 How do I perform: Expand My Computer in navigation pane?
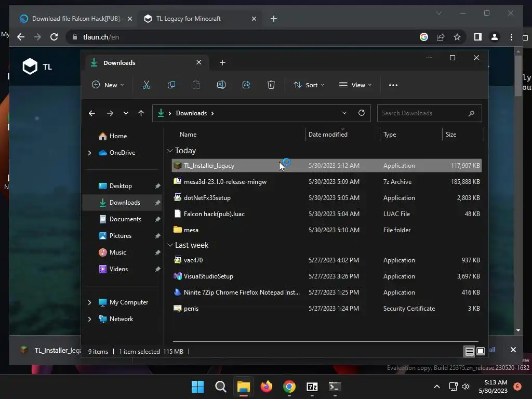[x=89, y=302]
